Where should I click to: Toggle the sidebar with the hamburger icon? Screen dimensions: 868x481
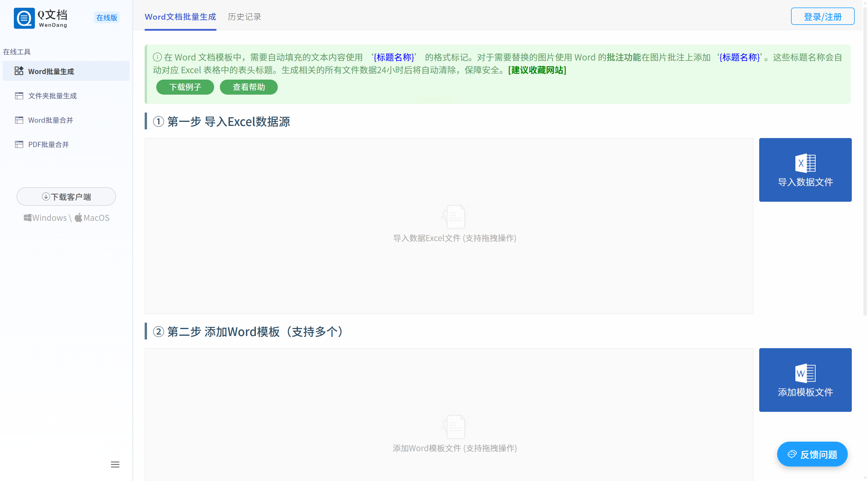(x=115, y=464)
